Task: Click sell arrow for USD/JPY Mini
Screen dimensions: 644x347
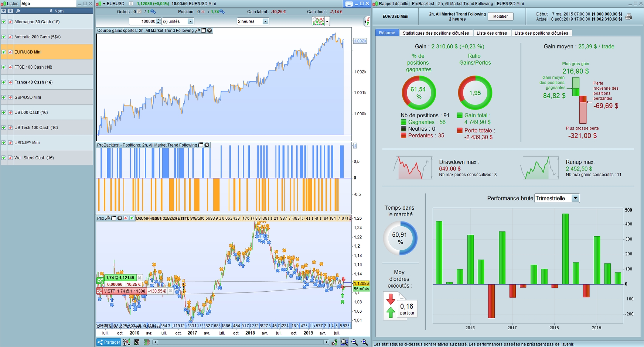Action: (10, 143)
